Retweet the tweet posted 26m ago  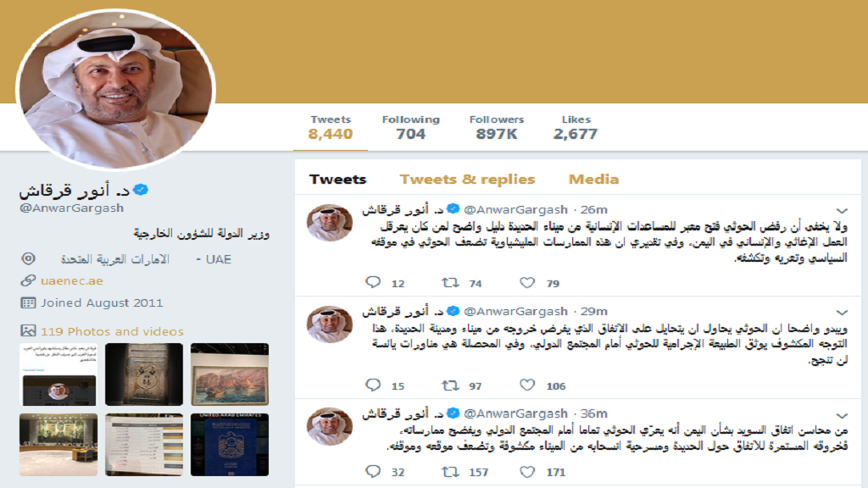pos(450,283)
